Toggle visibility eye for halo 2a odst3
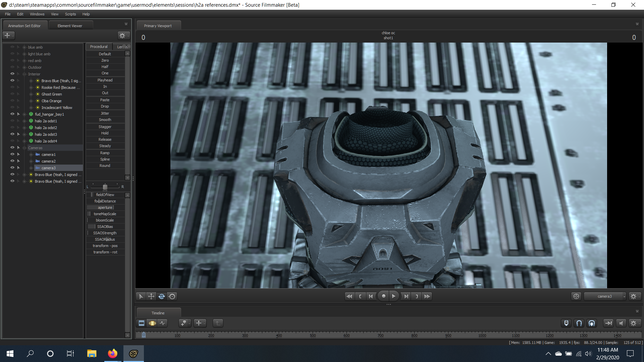644x362 pixels. 12,134
